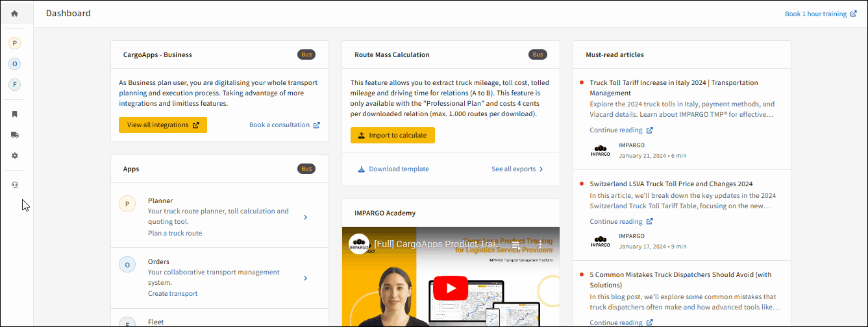Click Import to calculate button
This screenshot has height=327, width=868.
pos(393,135)
